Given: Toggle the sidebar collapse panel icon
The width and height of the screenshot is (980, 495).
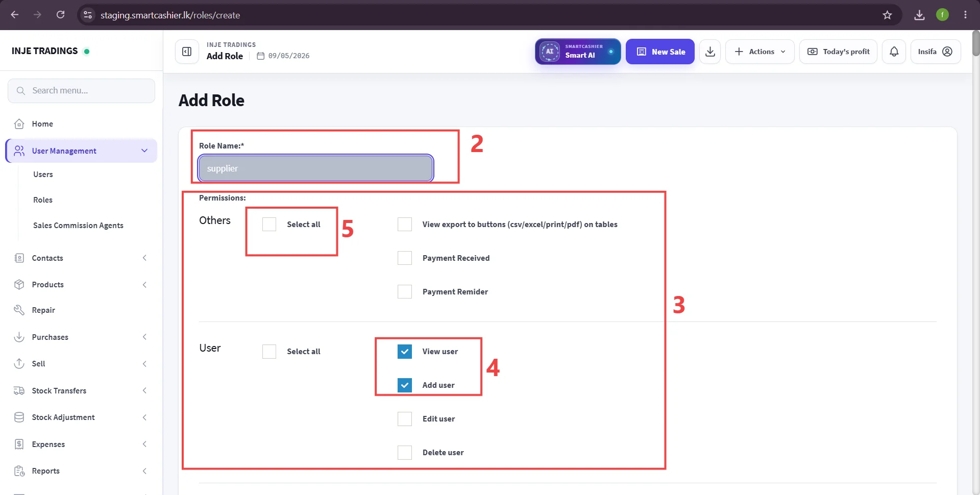Looking at the screenshot, I should (187, 52).
